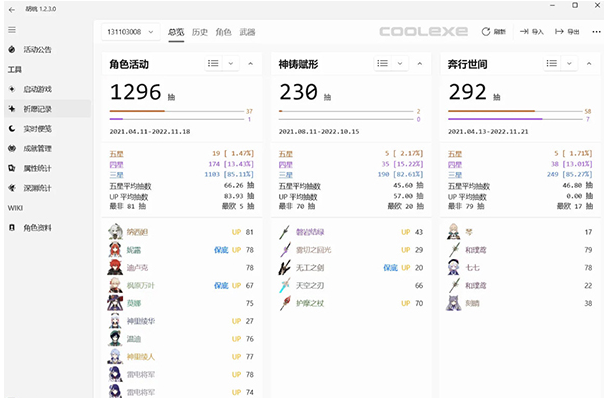Click purple progress bar in 奔行世间
This screenshot has width=607, height=398.
click(515, 119)
